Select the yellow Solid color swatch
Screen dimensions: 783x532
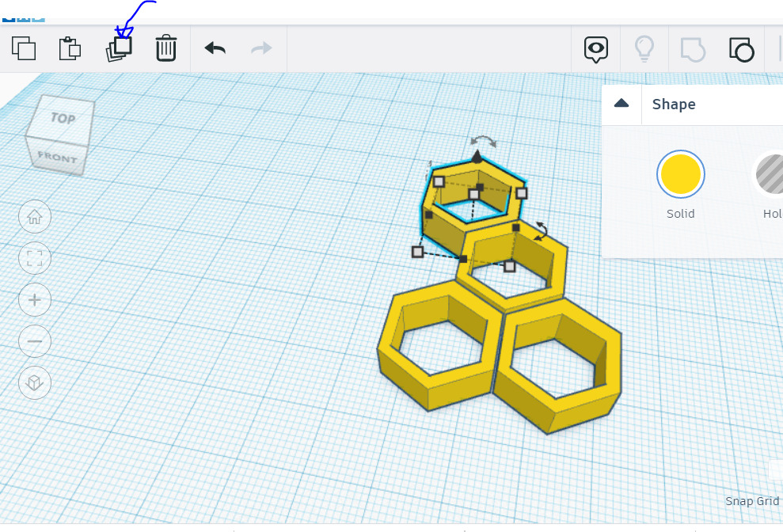pos(680,174)
